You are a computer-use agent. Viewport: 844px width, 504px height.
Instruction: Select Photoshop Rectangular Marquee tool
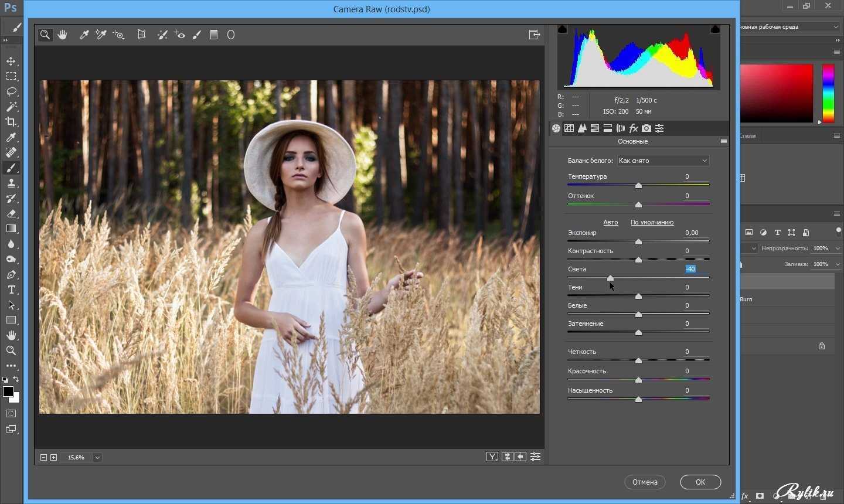tap(11, 76)
